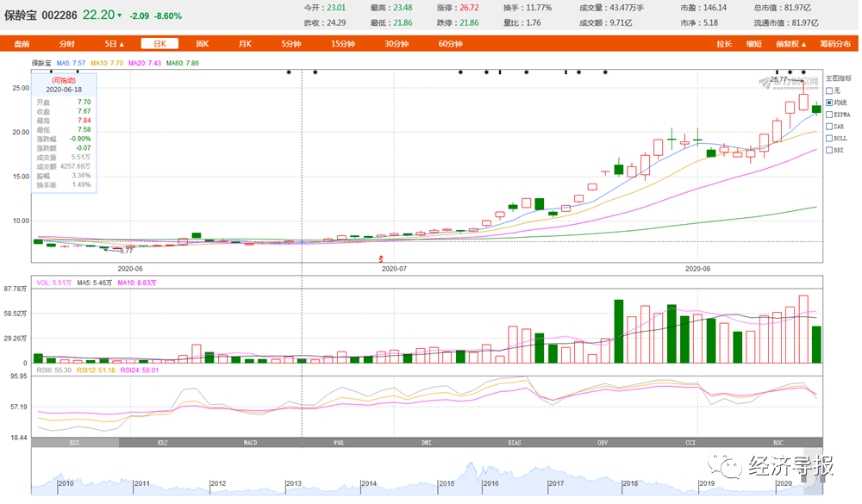This screenshot has height=504, width=862.
Task: Expand the 5日 period dropdown
Action: (114, 44)
